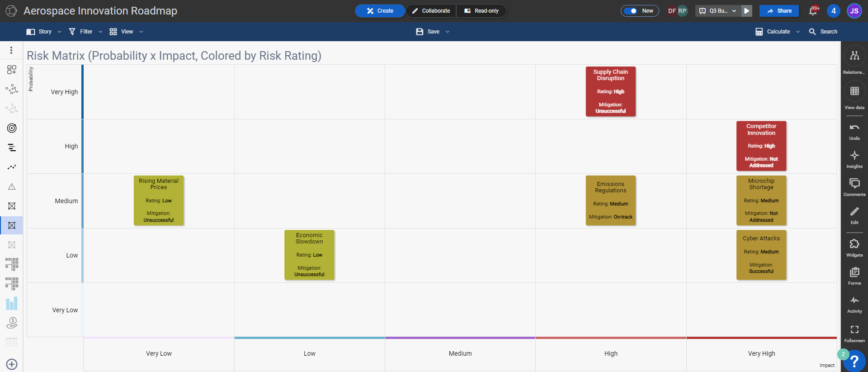
Task: Click the Undo arrow icon
Action: pos(854,128)
